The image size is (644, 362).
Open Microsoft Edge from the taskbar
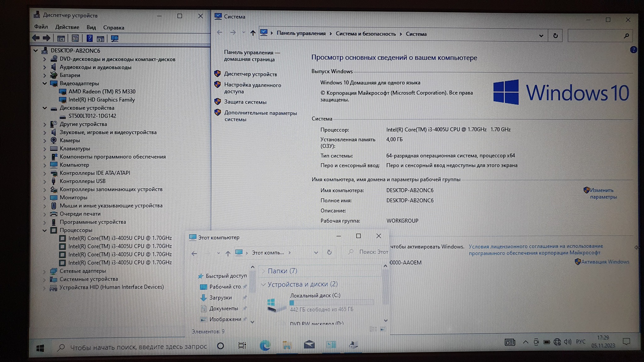coord(265,345)
